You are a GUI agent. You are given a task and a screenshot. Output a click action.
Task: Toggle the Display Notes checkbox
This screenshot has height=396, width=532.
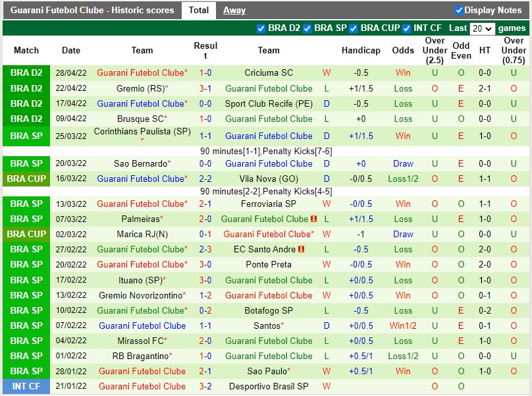[459, 11]
